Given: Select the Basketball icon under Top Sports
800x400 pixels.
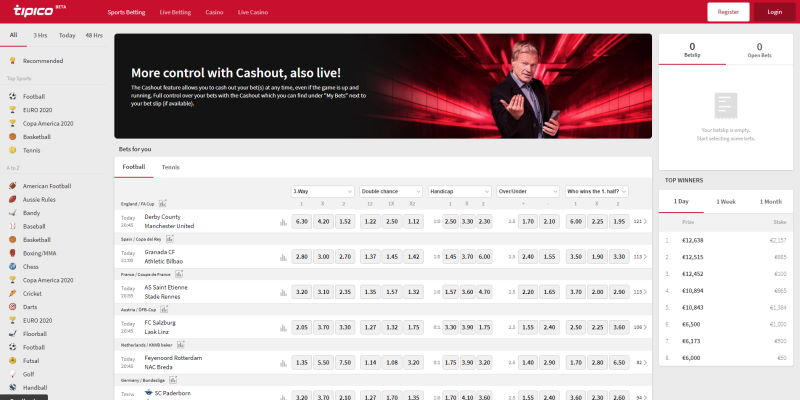Looking at the screenshot, I should pos(13,136).
